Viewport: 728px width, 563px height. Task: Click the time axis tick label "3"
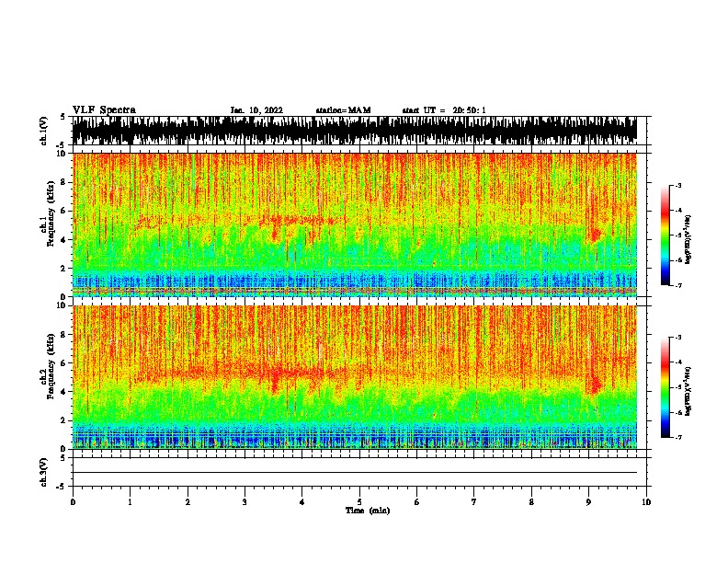pyautogui.click(x=245, y=502)
